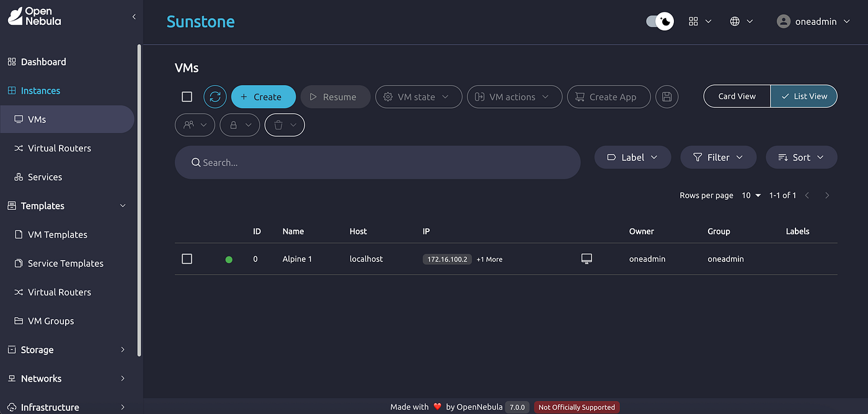Screen dimensions: 868x414
Task: Open Virtual Routers under Templates
Action: (x=67, y=292)
